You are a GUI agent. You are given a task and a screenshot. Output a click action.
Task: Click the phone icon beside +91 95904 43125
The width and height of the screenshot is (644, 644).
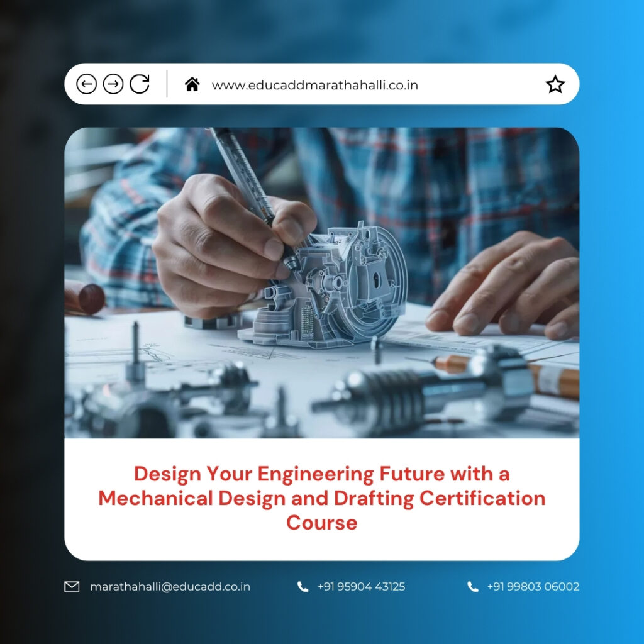303,587
